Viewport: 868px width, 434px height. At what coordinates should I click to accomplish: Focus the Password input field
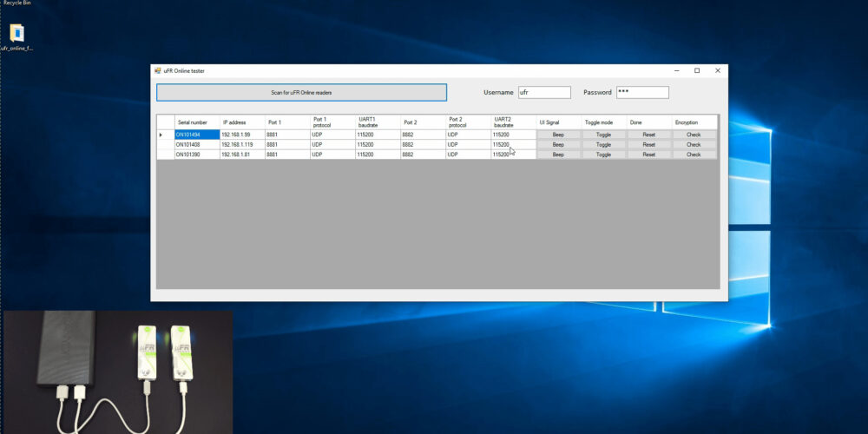(642, 93)
